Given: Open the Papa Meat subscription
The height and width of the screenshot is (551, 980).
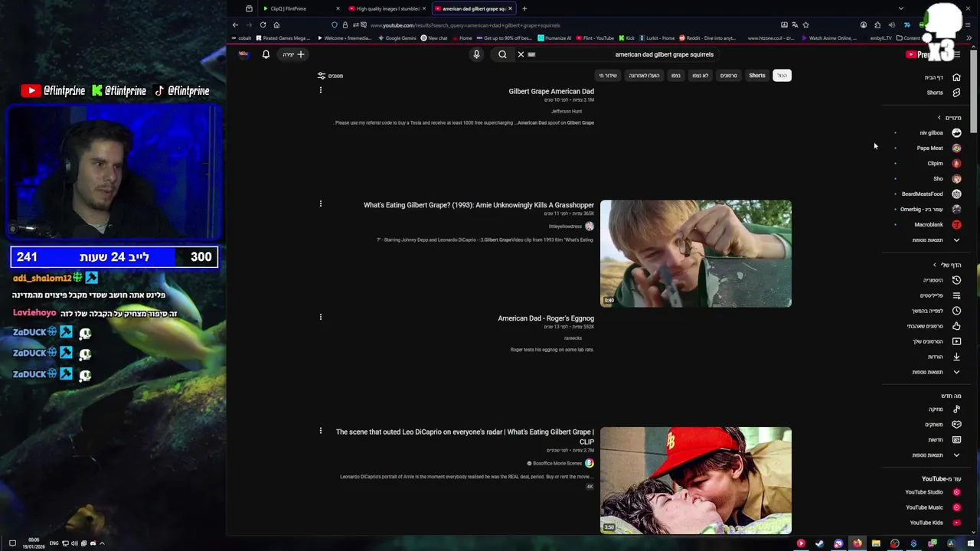Looking at the screenshot, I should point(929,148).
